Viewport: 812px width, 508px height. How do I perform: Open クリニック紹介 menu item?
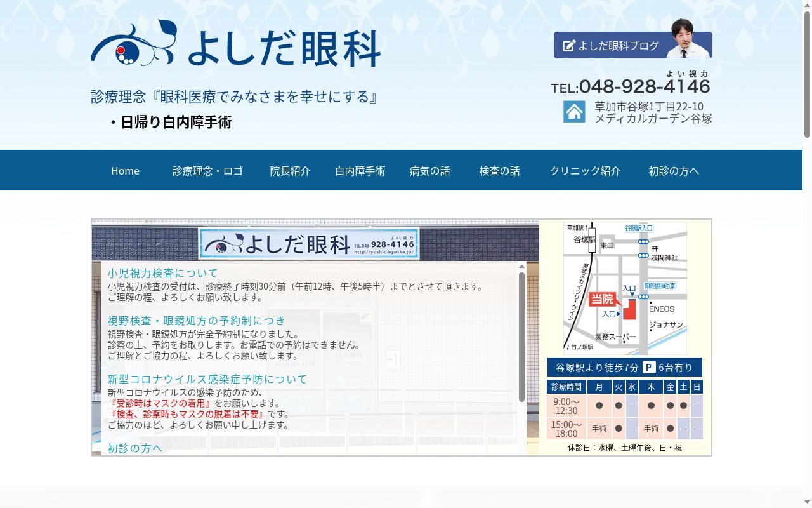tap(585, 171)
